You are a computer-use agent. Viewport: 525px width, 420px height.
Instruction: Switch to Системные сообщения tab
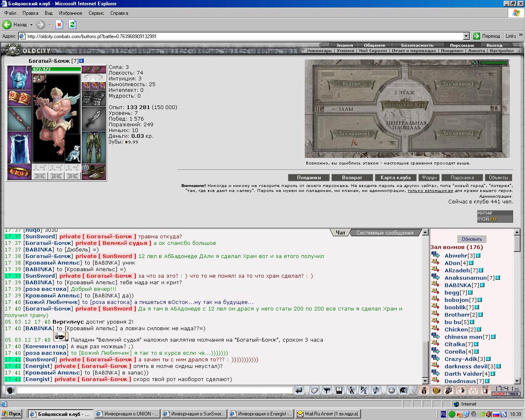pos(384,233)
